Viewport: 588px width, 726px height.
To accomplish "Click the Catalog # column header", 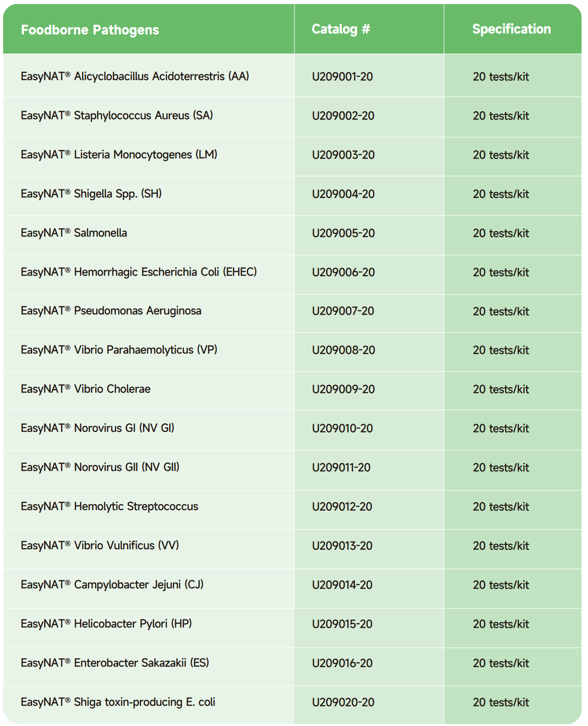I will pyautogui.click(x=341, y=29).
